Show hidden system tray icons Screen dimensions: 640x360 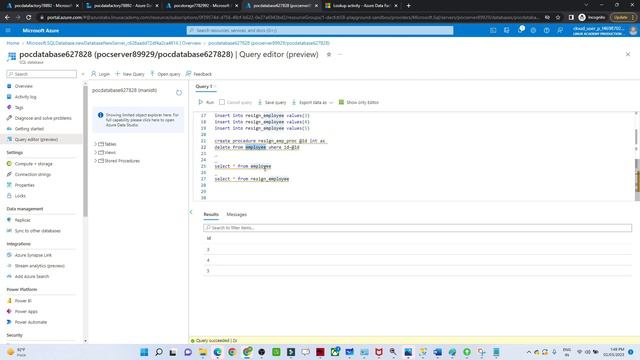pyautogui.click(x=529, y=352)
